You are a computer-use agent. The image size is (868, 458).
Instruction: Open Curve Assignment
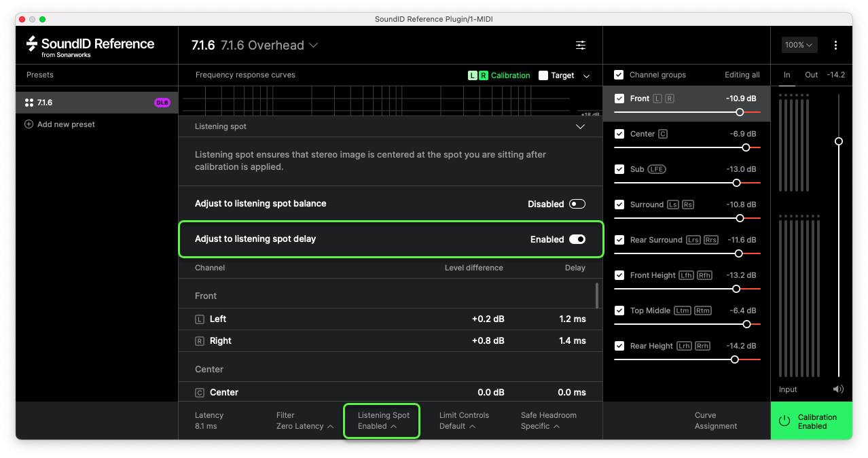point(715,421)
